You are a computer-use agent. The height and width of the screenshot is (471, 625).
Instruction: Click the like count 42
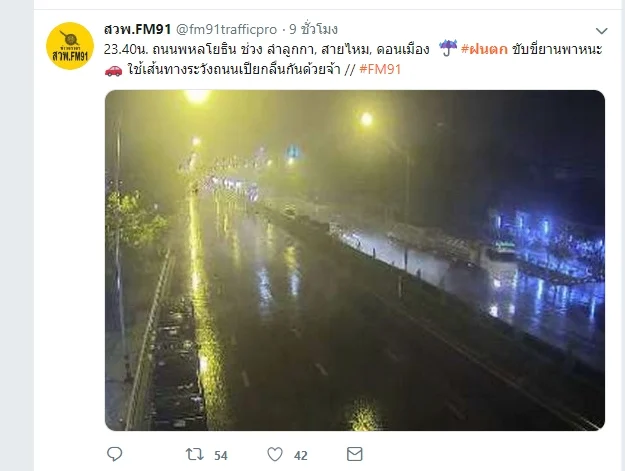pyautogui.click(x=301, y=455)
